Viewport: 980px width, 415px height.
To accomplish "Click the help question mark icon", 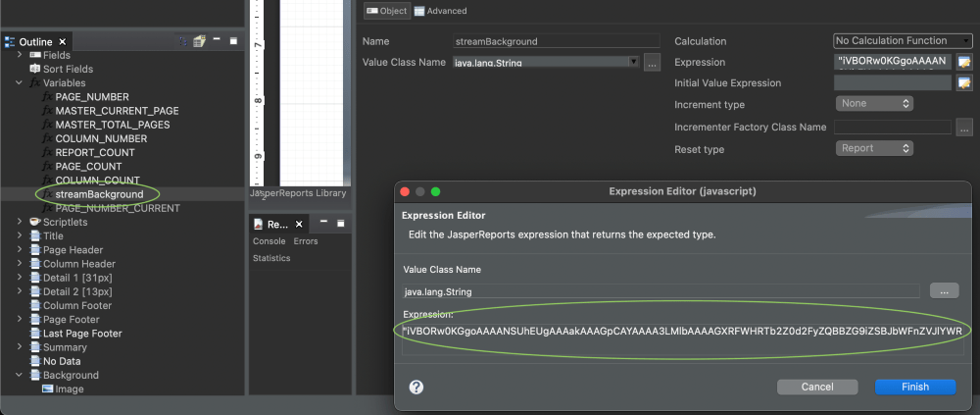I will coord(416,387).
